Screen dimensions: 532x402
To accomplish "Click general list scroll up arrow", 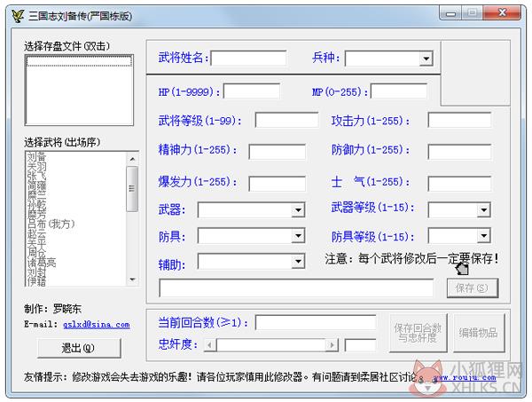I will click(132, 159).
